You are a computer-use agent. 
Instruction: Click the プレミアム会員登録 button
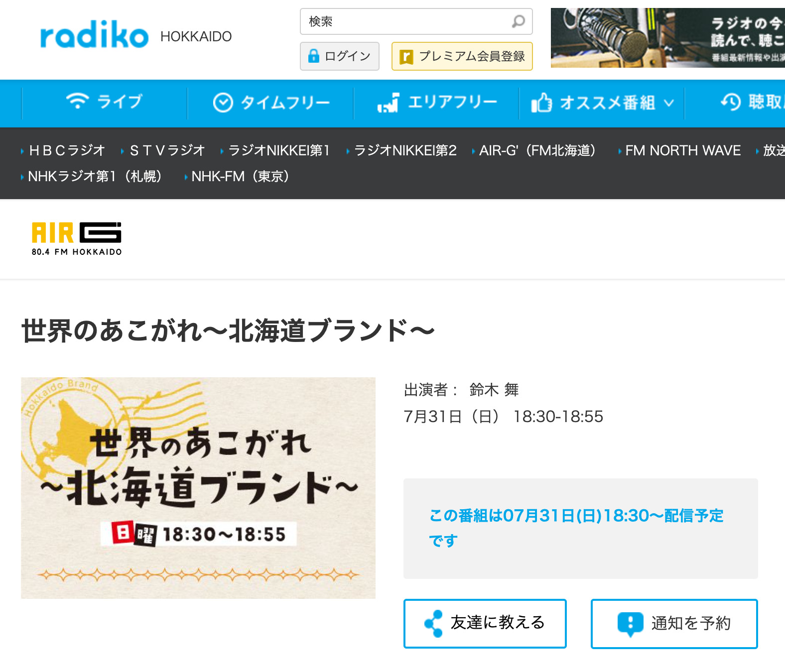pos(462,56)
